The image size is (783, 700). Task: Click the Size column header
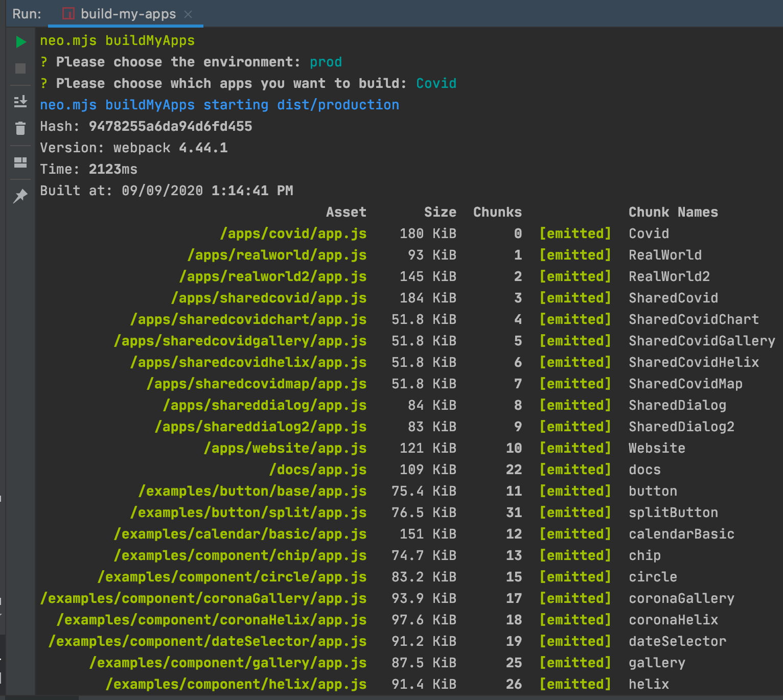point(441,212)
